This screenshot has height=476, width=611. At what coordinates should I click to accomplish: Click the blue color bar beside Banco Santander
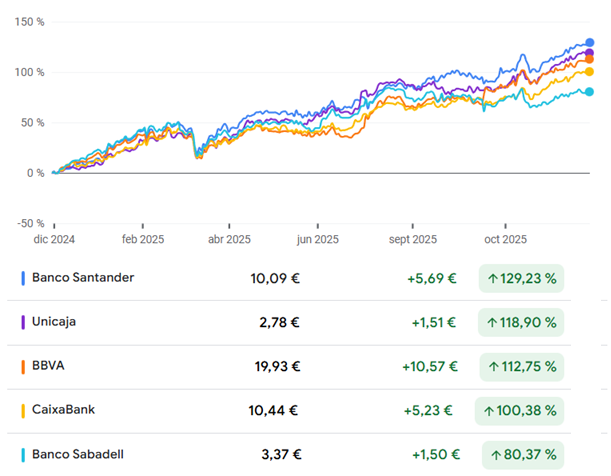coord(22,277)
